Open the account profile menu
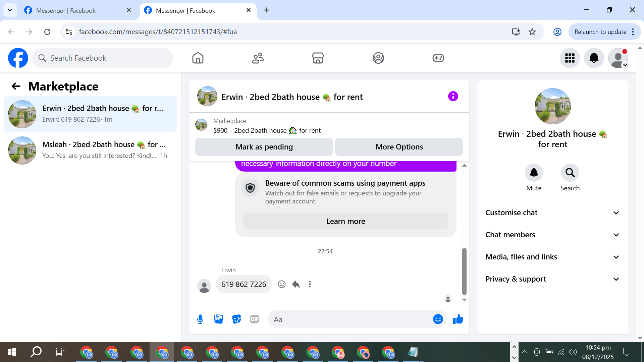Viewport: 644px width, 362px height. pyautogui.click(x=618, y=58)
